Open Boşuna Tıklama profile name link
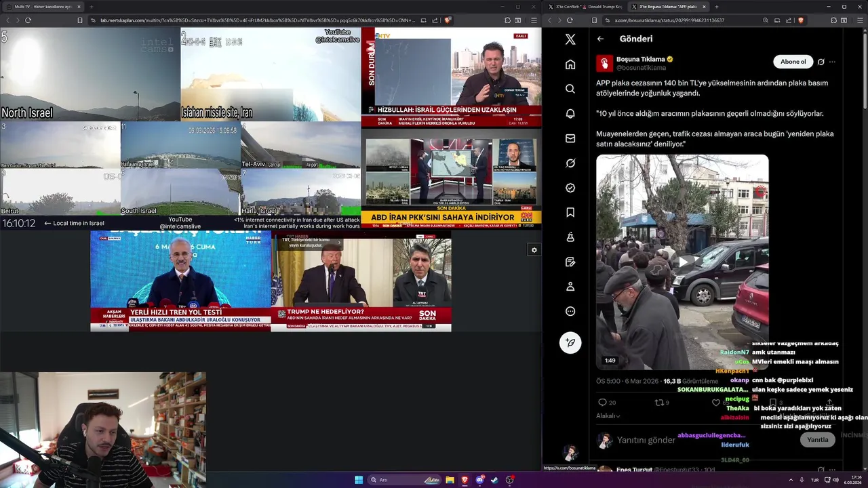Screen dimensions: 868x488 [x=641, y=59]
